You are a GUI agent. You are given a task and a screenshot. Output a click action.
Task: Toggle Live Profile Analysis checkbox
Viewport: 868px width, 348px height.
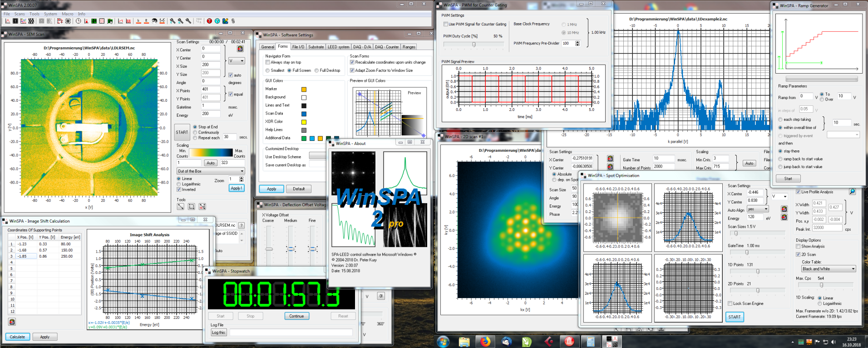coord(798,192)
